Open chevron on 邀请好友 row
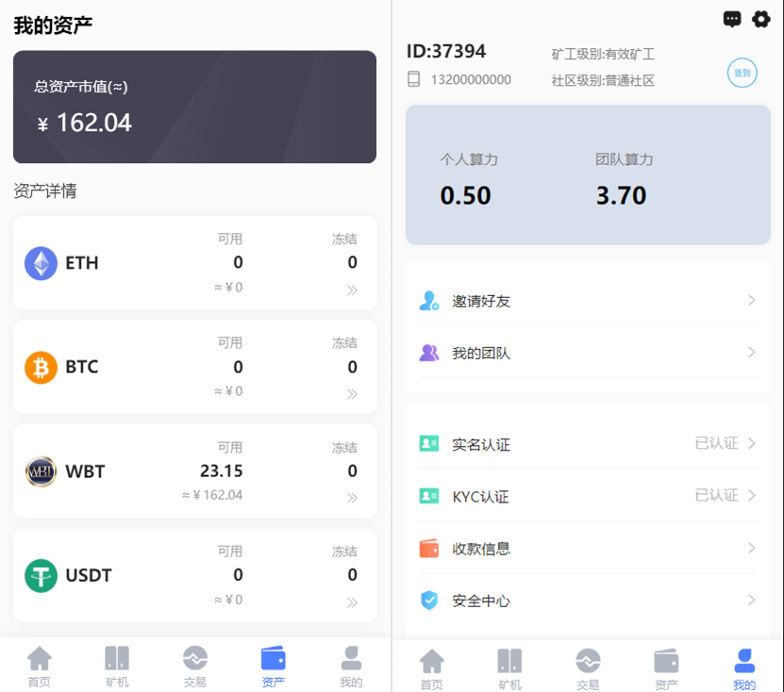 pyautogui.click(x=751, y=301)
